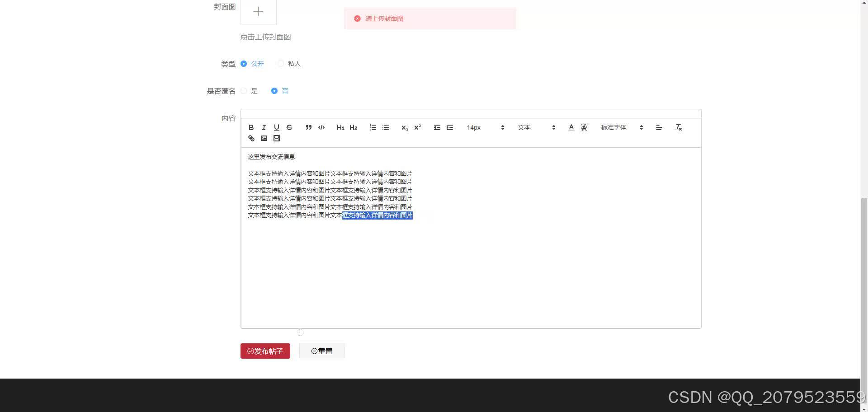Apply strikethrough formatting
This screenshot has width=868, height=412.
point(289,127)
